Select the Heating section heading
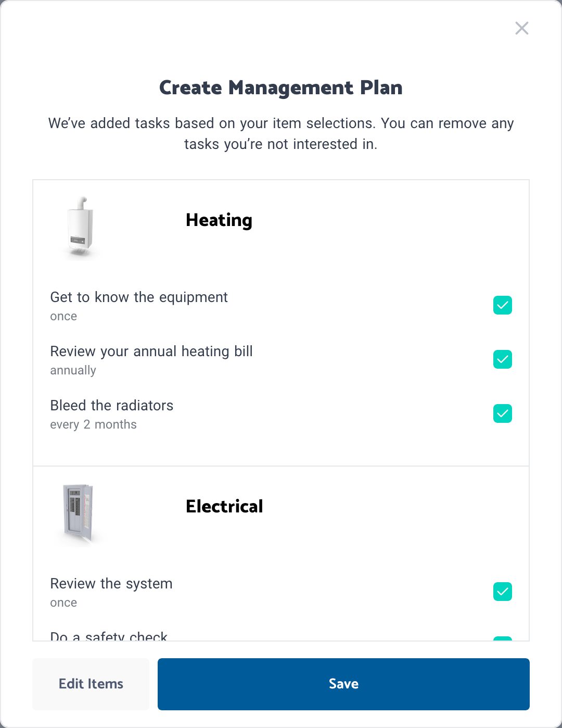The image size is (562, 728). click(x=219, y=221)
